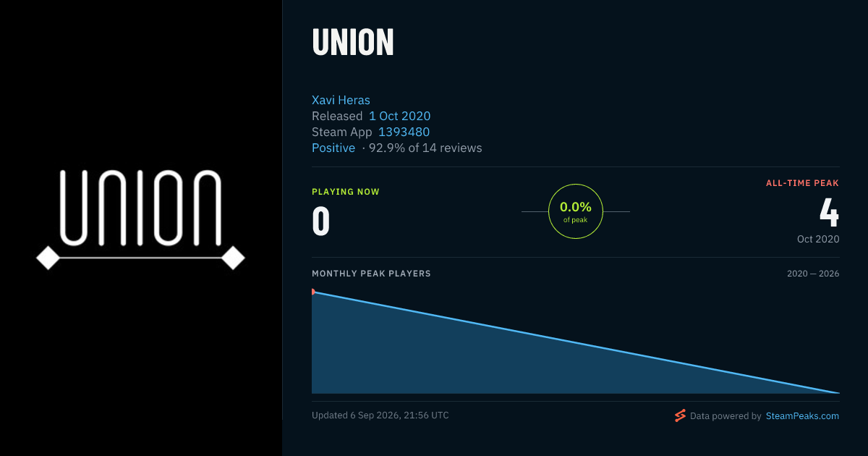This screenshot has height=456, width=868.
Task: Open the 1 Oct 2020 release date link
Action: pyautogui.click(x=399, y=116)
